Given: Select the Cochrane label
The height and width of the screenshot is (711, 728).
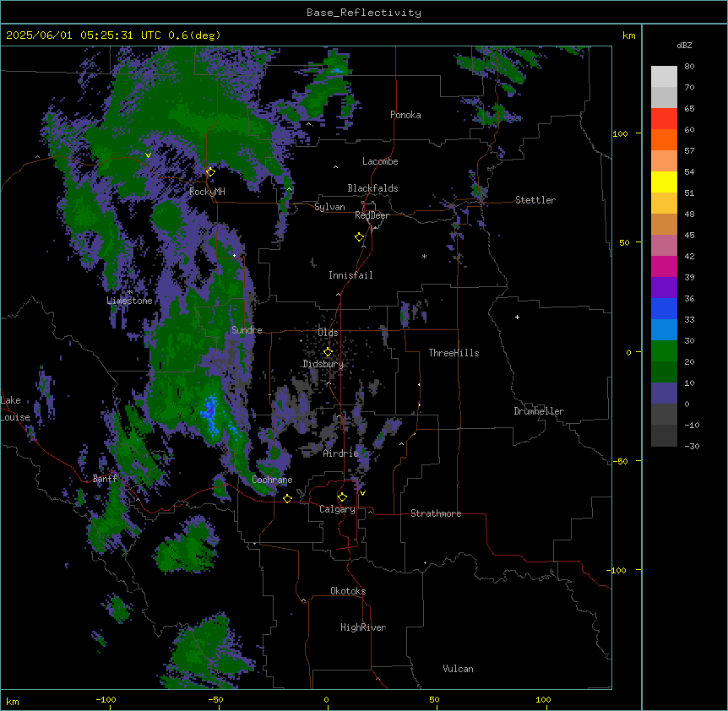Looking at the screenshot, I should click(272, 480).
